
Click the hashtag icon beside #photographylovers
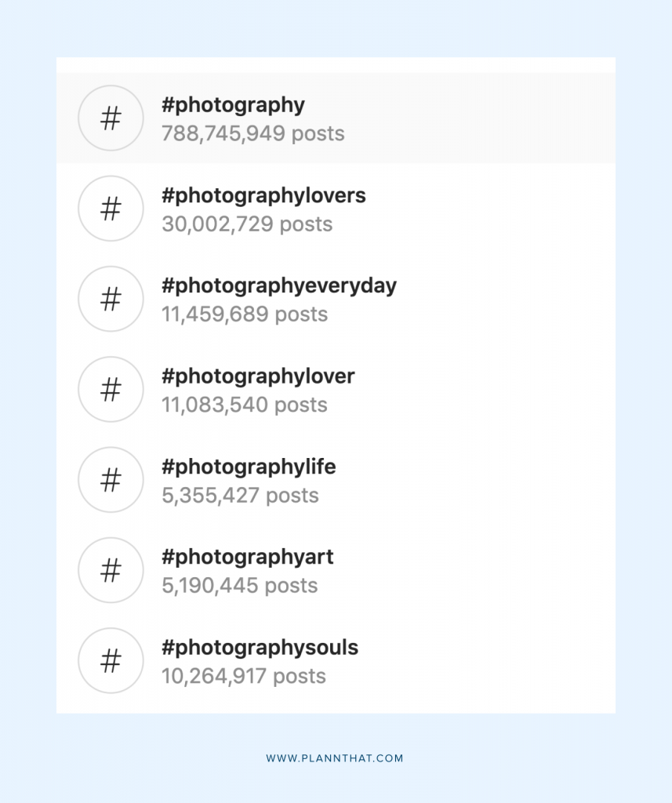point(111,209)
